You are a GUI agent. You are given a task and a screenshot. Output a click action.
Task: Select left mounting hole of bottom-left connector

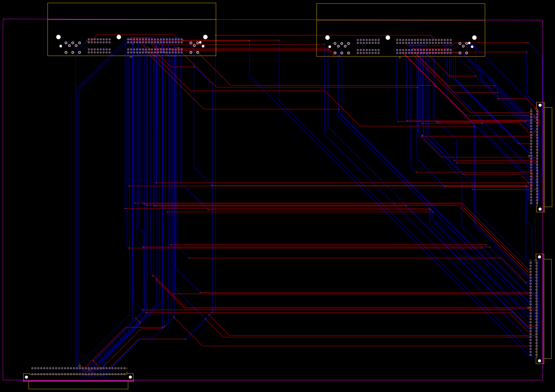[26, 377]
